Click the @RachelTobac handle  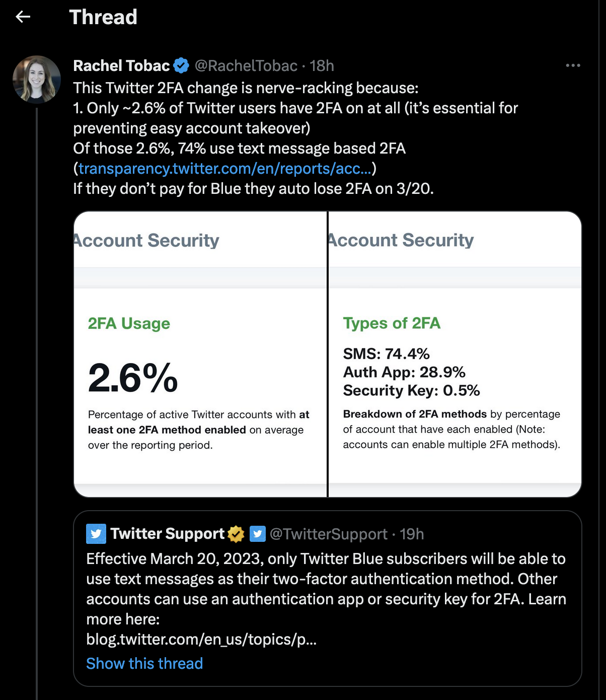point(245,66)
